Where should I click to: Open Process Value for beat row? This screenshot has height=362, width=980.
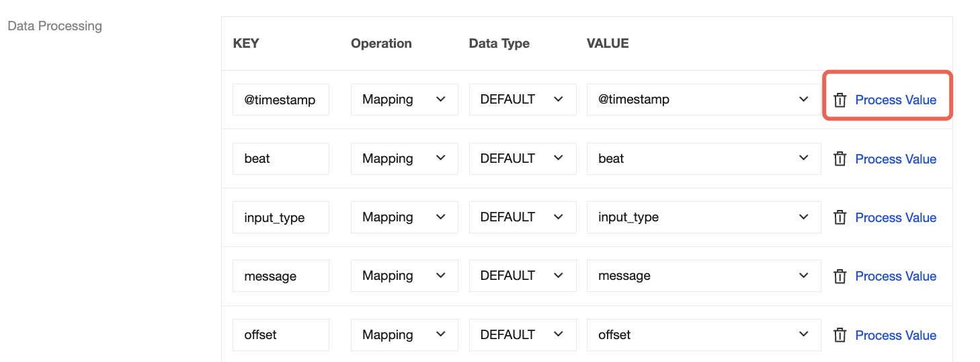(895, 159)
